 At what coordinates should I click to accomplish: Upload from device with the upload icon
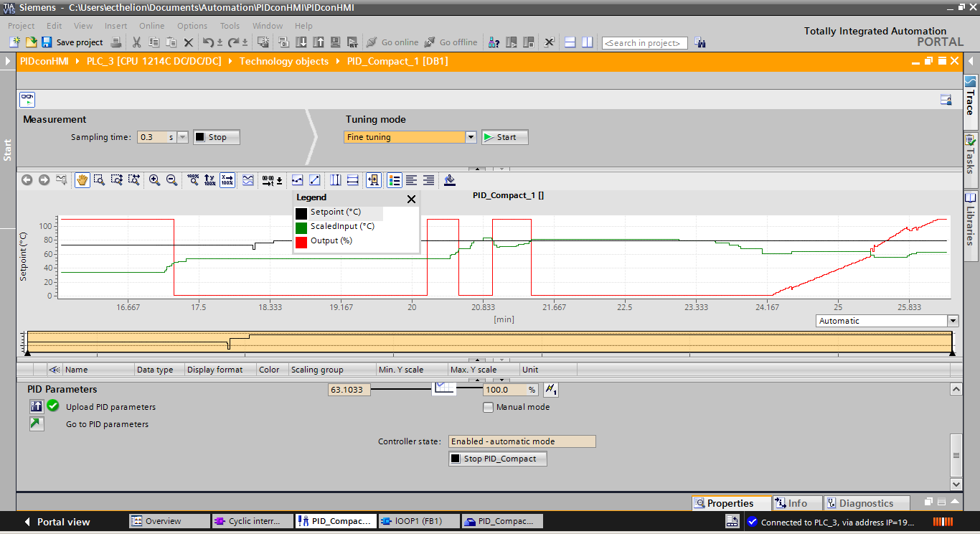(x=319, y=42)
